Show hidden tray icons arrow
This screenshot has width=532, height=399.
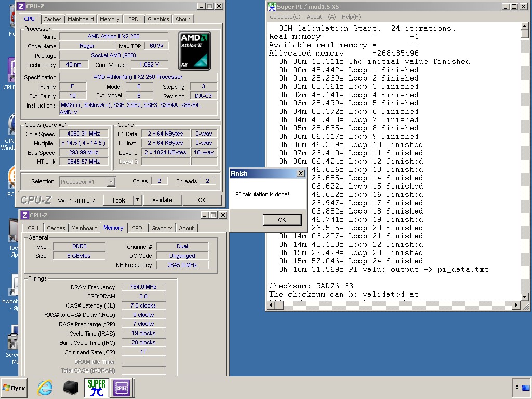(x=517, y=388)
